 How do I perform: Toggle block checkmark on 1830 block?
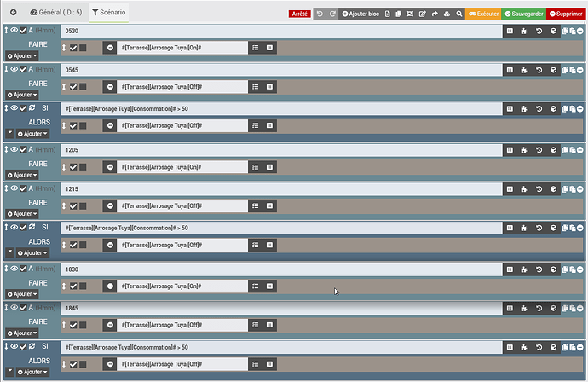tap(23, 269)
